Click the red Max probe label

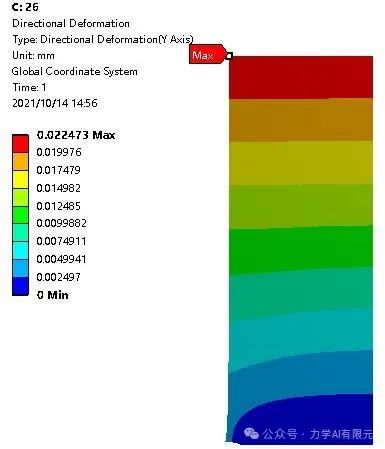pos(207,54)
